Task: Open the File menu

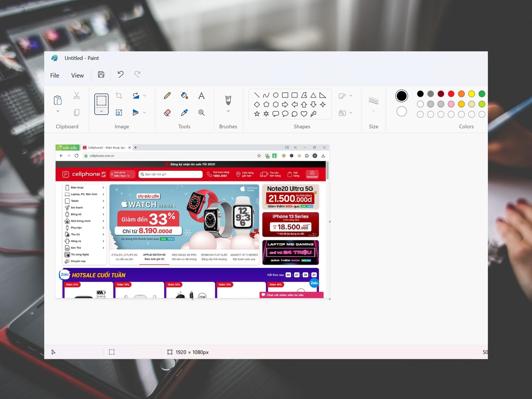Action: tap(55, 75)
